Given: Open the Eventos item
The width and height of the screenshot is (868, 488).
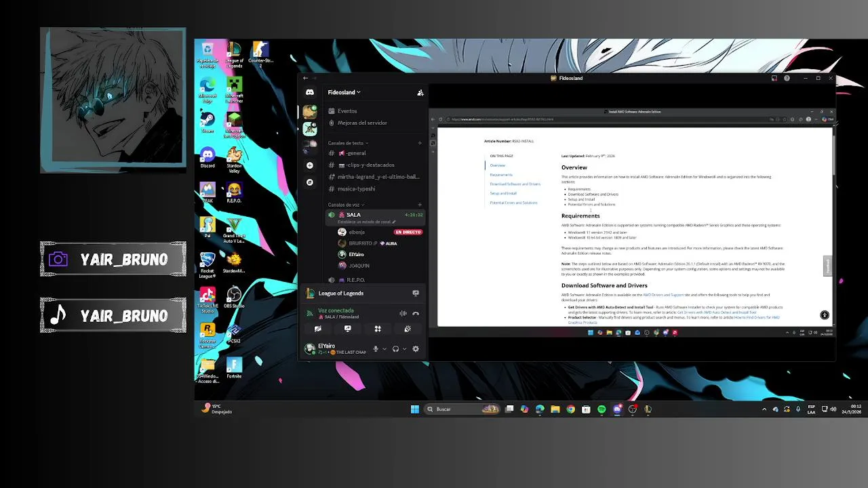Looking at the screenshot, I should click(376, 111).
